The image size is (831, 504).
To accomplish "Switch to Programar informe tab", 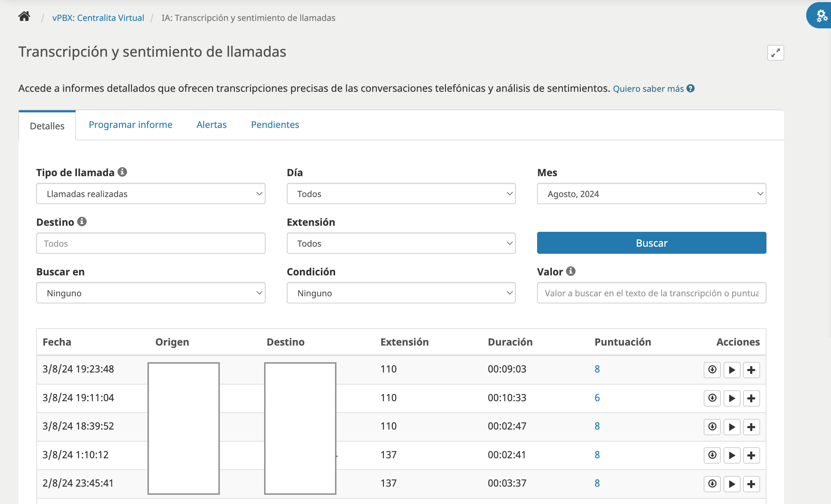I will [x=130, y=125].
